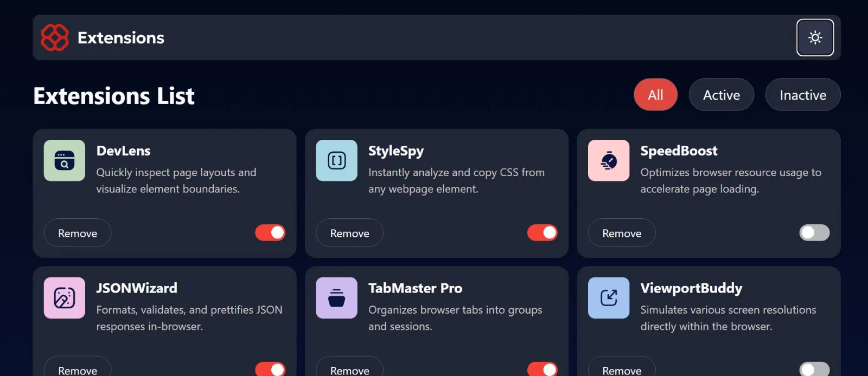
Task: Remove the SpeedBoost extension
Action: click(x=622, y=233)
